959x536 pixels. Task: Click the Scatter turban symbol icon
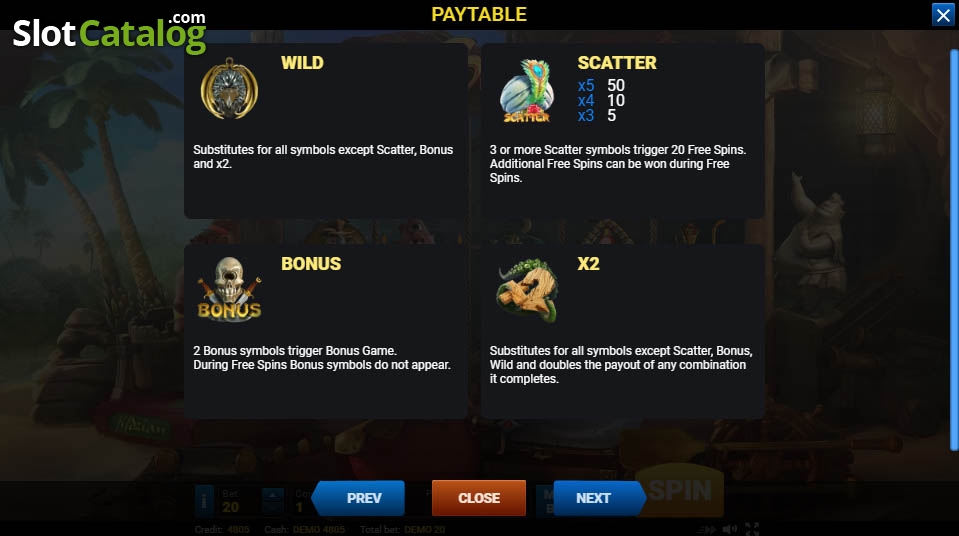[x=527, y=91]
